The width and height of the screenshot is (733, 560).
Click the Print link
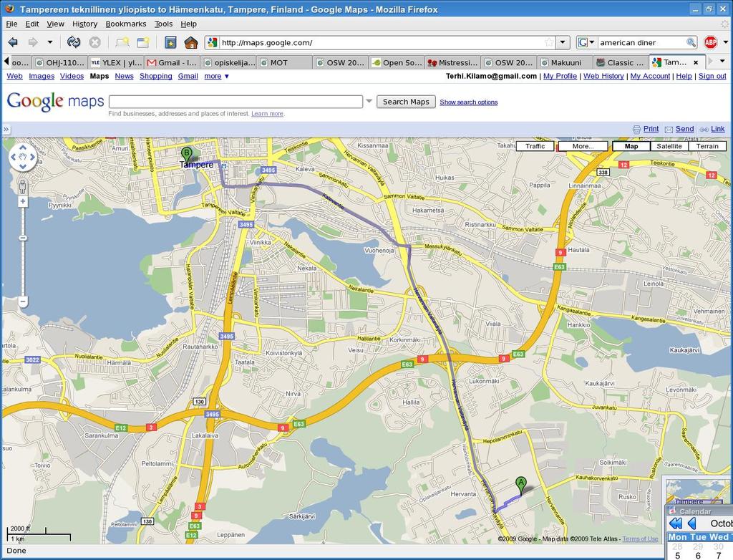click(x=651, y=129)
